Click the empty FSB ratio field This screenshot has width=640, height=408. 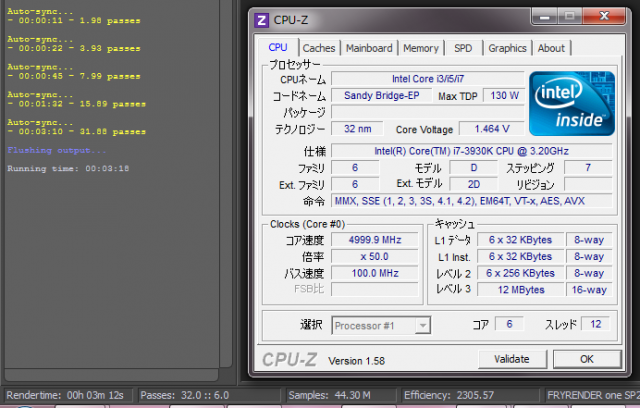click(x=375, y=290)
